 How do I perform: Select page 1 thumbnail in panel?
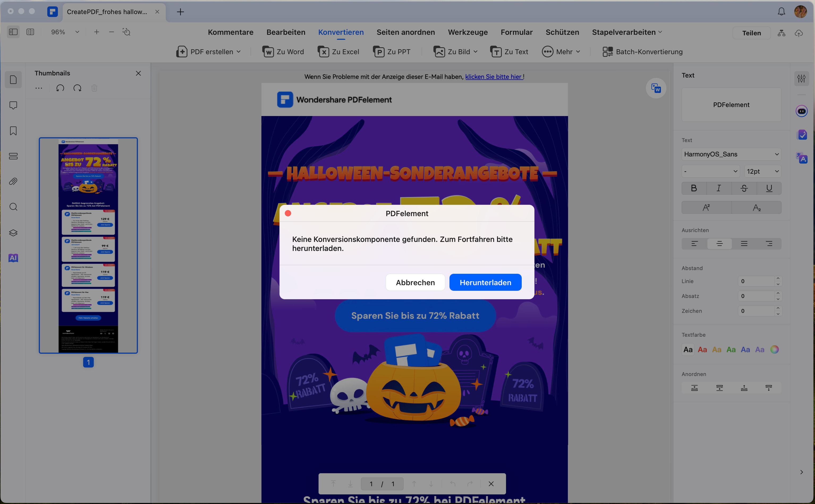tap(88, 245)
